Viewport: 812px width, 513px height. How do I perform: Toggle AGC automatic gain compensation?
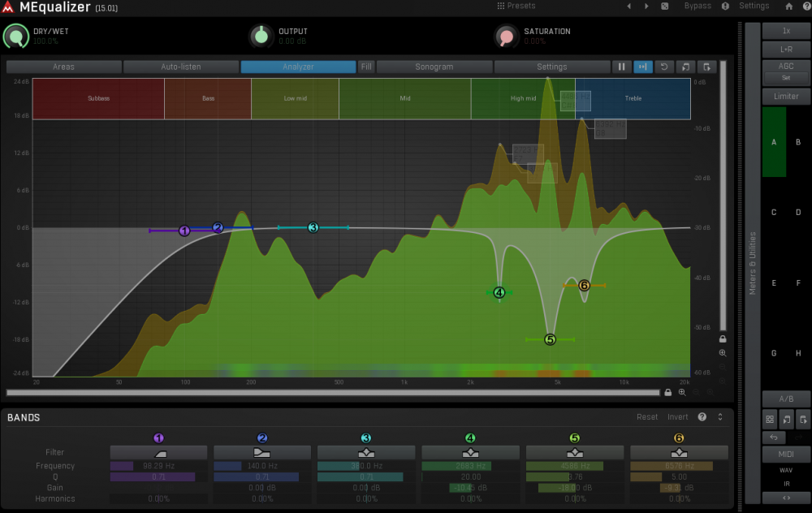[786, 67]
